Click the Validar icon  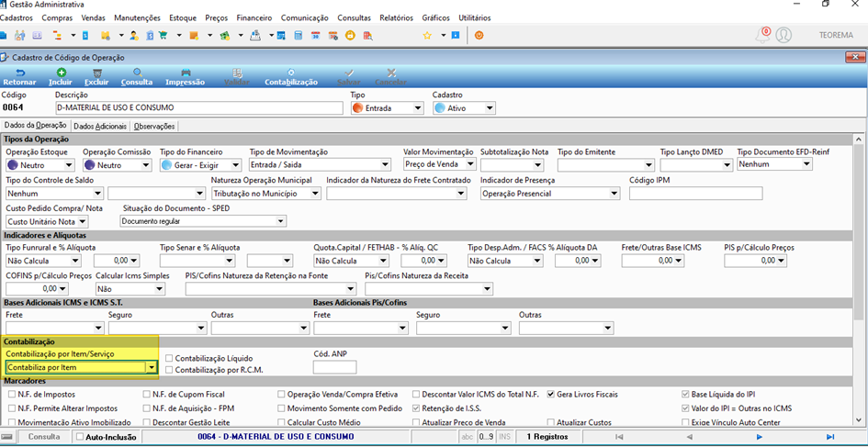point(236,73)
